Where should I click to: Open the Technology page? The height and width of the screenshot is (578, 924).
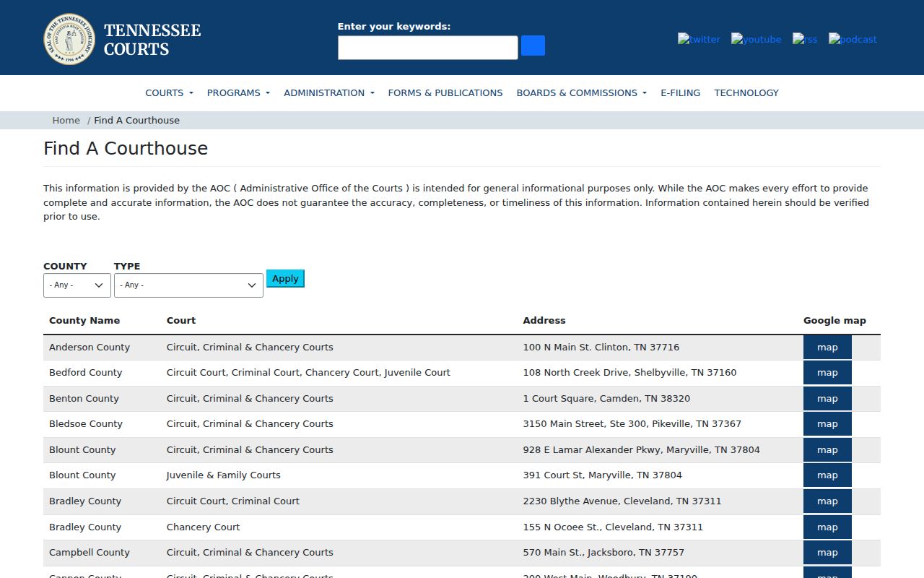point(746,92)
